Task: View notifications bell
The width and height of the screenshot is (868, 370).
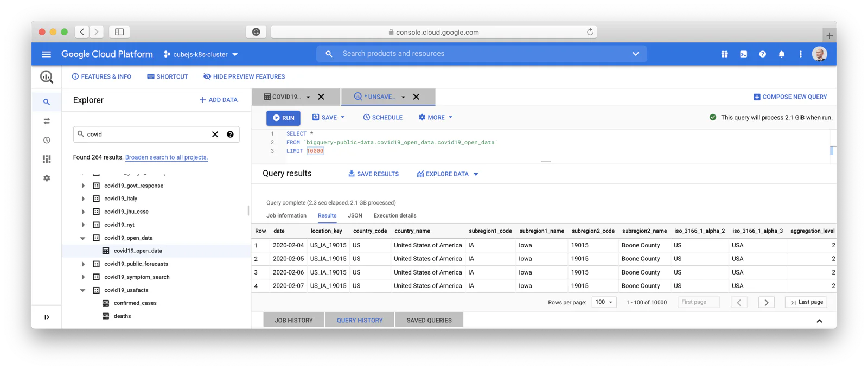Action: click(781, 54)
